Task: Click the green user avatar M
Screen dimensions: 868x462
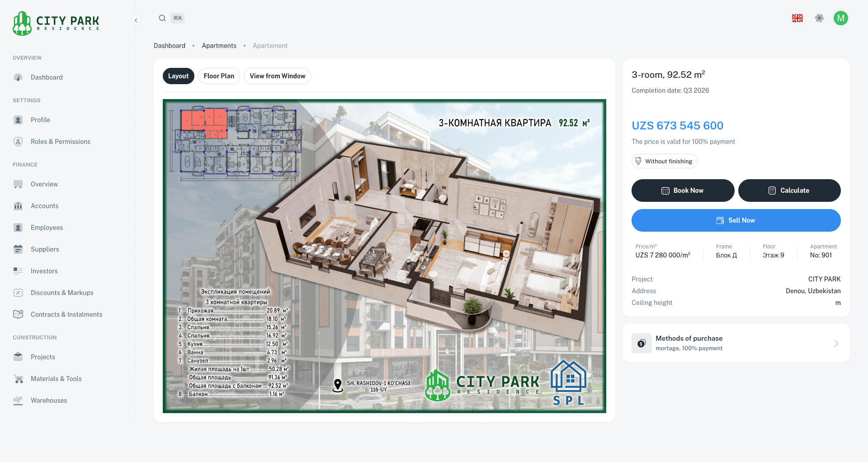Action: pos(840,18)
